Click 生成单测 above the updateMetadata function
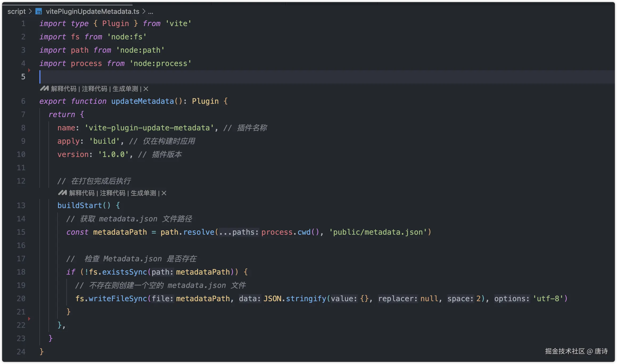 125,89
